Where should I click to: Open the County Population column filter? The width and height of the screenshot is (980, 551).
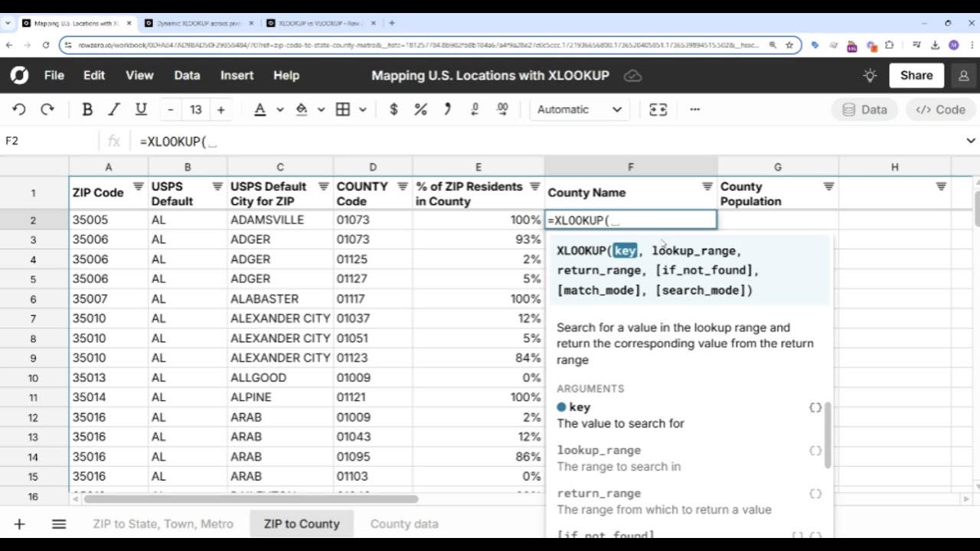828,187
